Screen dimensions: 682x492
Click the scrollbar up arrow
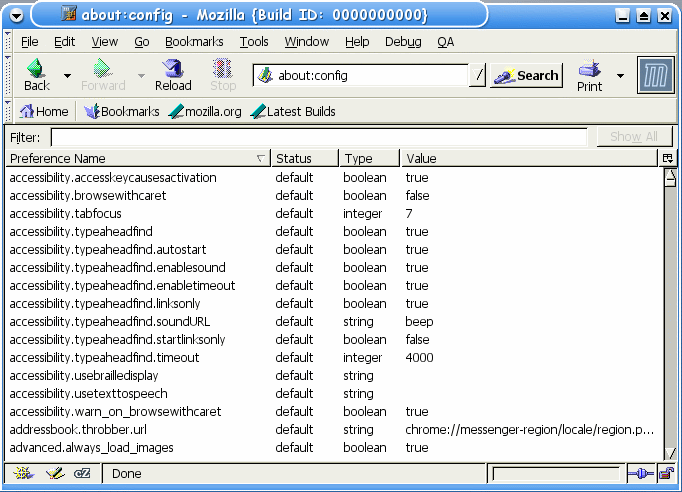coord(670,177)
